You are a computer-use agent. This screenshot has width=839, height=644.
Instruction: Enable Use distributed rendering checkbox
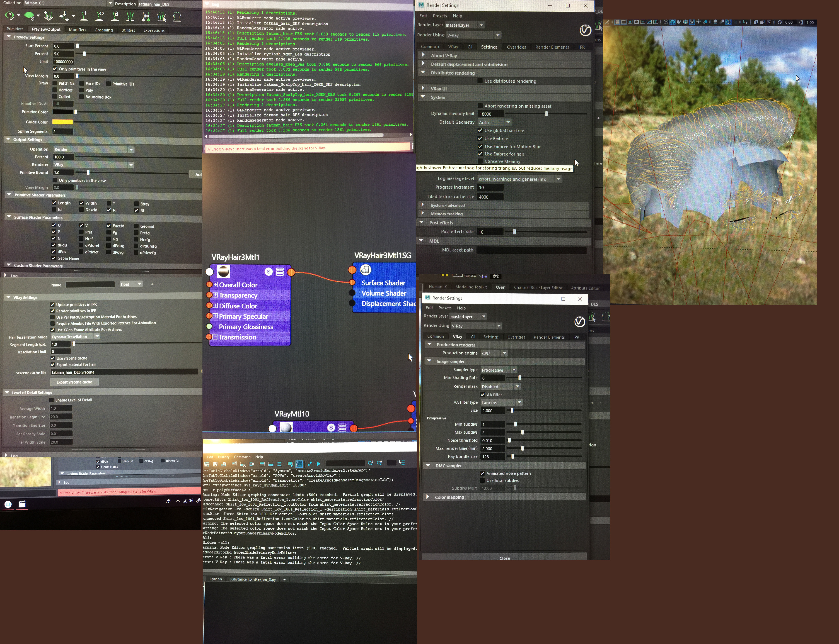[x=480, y=81]
